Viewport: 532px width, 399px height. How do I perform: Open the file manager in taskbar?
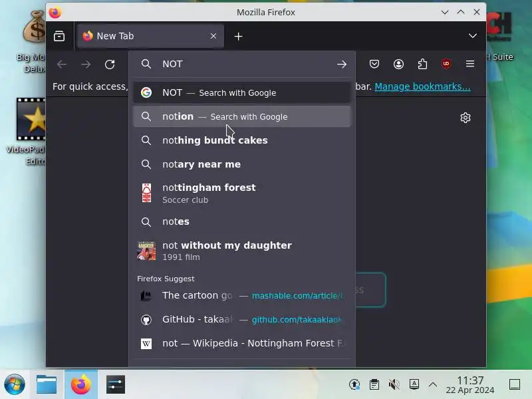(x=47, y=385)
